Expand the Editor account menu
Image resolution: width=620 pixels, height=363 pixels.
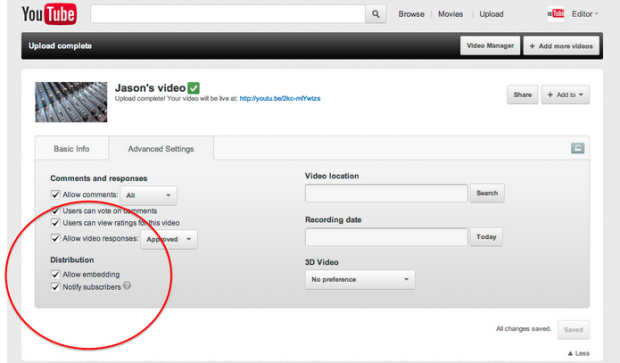(585, 14)
